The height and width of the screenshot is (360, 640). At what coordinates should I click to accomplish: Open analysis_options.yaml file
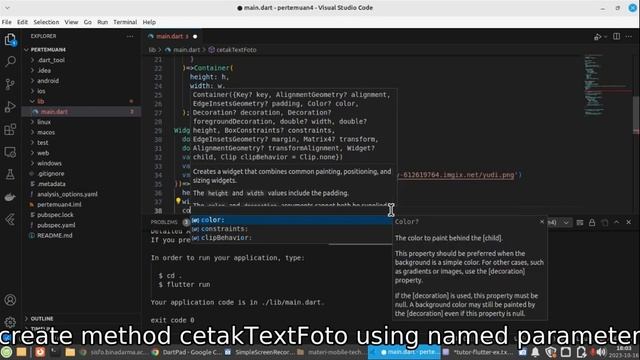pyautogui.click(x=81, y=194)
